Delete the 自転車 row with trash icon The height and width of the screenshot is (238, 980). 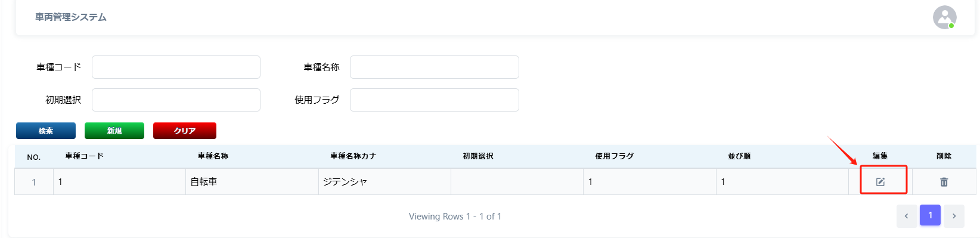click(x=944, y=182)
